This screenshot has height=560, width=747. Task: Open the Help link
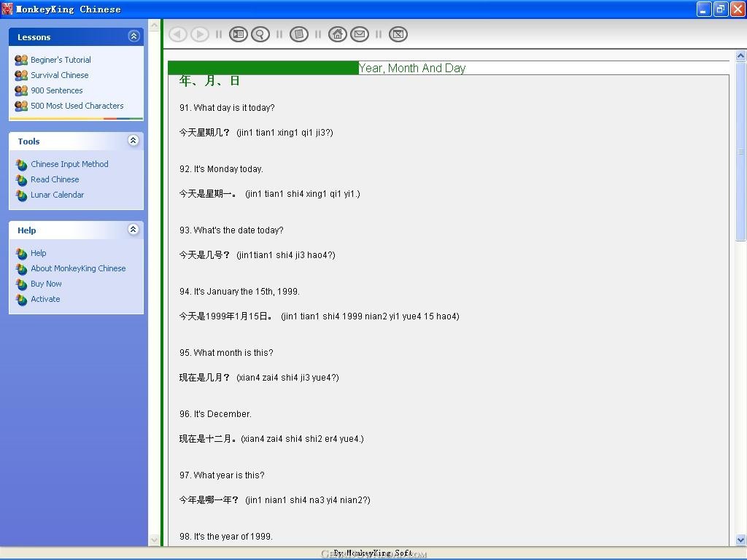point(38,253)
